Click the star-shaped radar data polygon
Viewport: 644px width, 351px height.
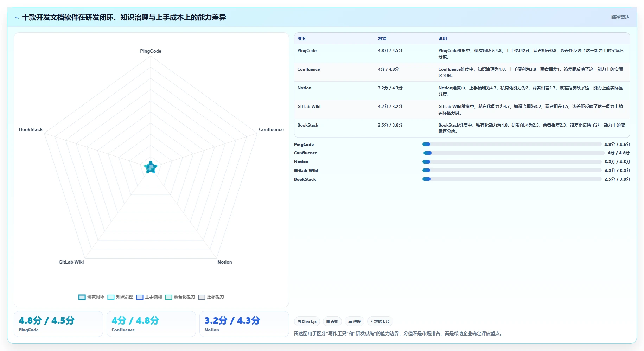(151, 167)
